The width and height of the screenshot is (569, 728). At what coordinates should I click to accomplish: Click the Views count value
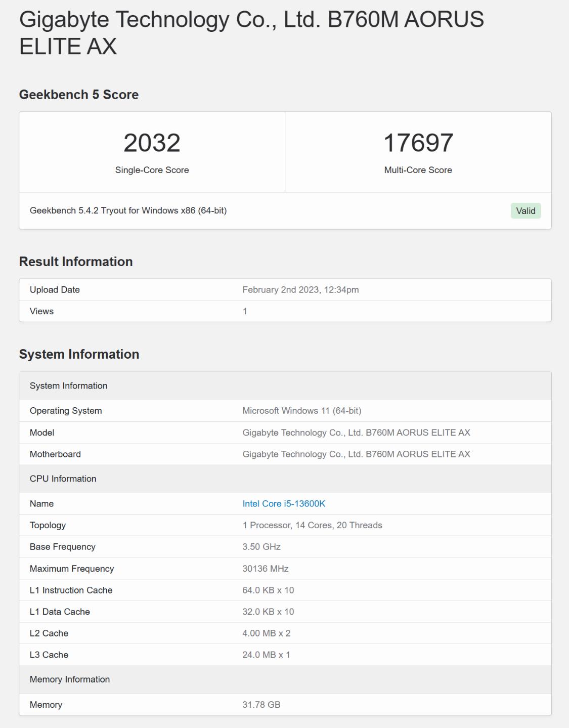pos(245,311)
